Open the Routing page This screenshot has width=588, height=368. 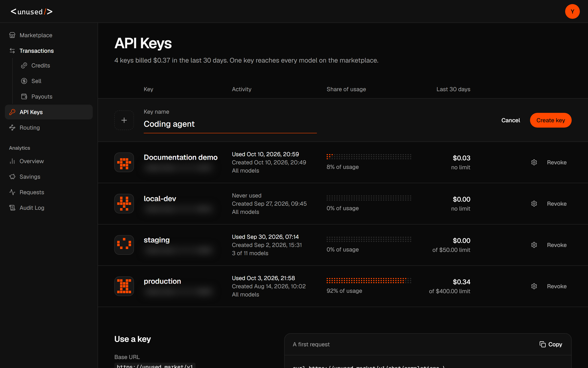point(49,128)
